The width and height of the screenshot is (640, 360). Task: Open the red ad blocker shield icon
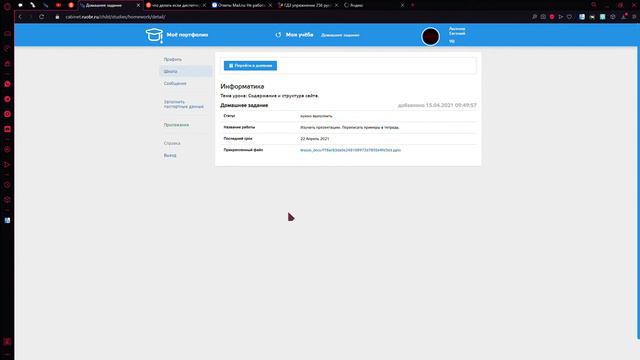(552, 17)
